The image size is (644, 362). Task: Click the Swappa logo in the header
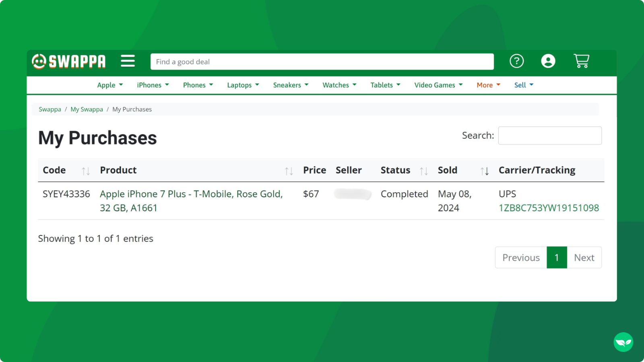point(69,62)
